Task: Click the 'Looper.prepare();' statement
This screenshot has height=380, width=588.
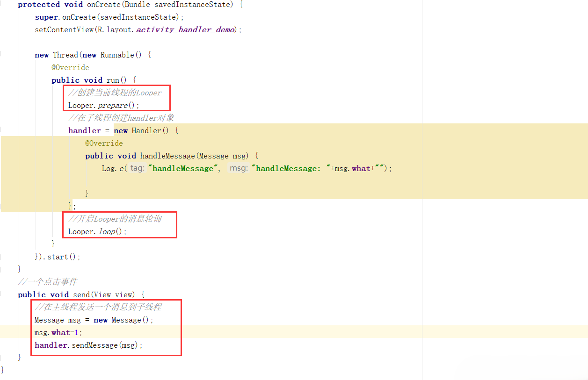Action: [x=104, y=105]
